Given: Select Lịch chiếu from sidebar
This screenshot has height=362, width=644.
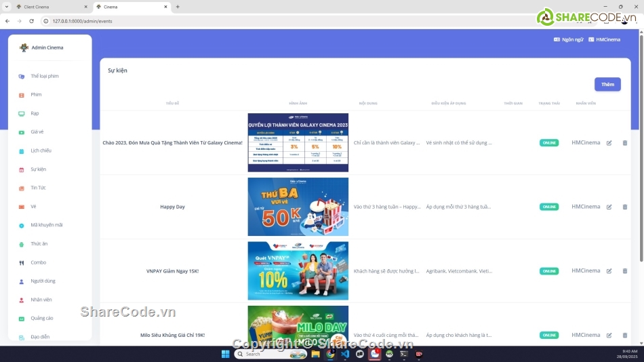Looking at the screenshot, I should (x=41, y=150).
